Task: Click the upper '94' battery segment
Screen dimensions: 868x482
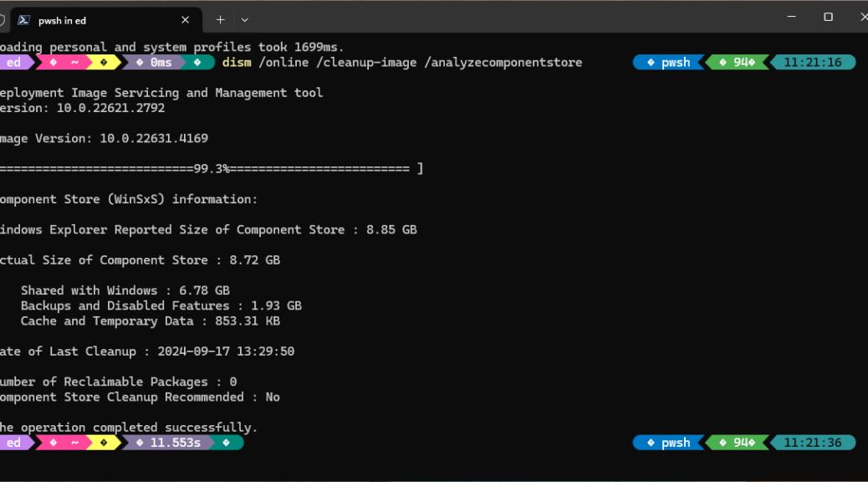Action: coord(738,63)
